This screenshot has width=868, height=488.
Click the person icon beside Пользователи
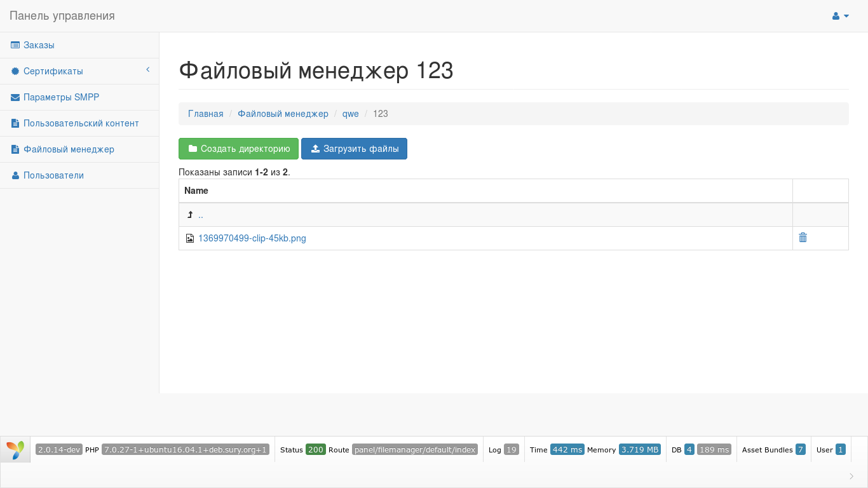[15, 175]
